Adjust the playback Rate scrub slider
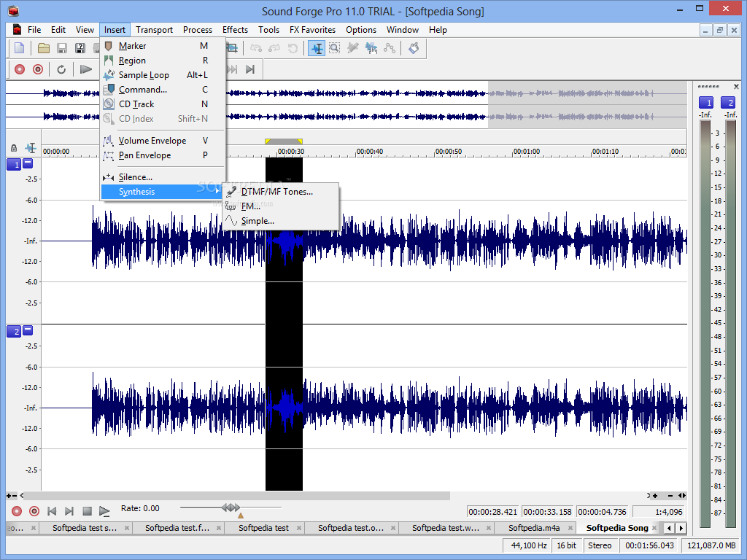747x560 pixels. [x=231, y=507]
